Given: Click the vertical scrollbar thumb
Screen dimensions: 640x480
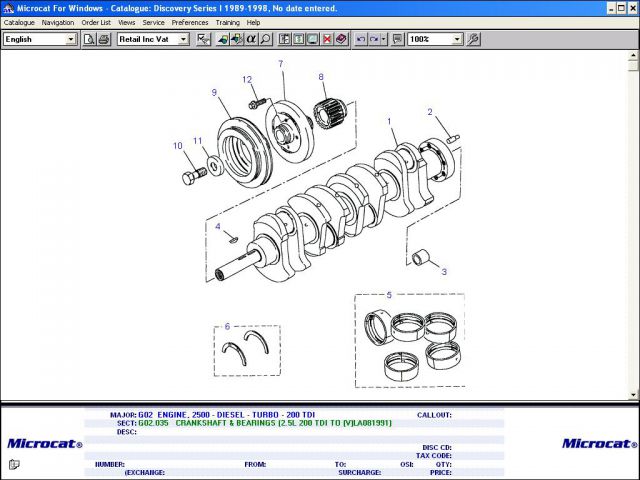Looking at the screenshot, I should (x=633, y=65).
